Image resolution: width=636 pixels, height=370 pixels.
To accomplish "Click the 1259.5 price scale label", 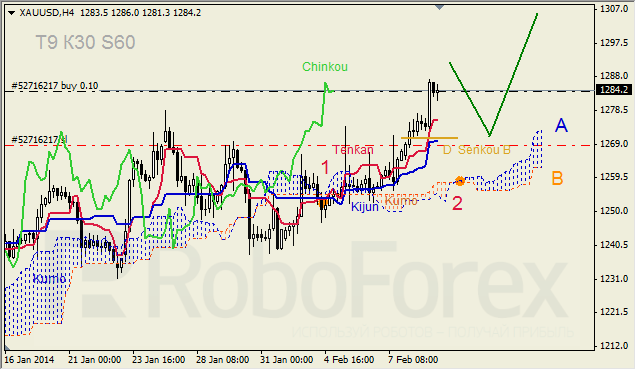I will (x=614, y=177).
